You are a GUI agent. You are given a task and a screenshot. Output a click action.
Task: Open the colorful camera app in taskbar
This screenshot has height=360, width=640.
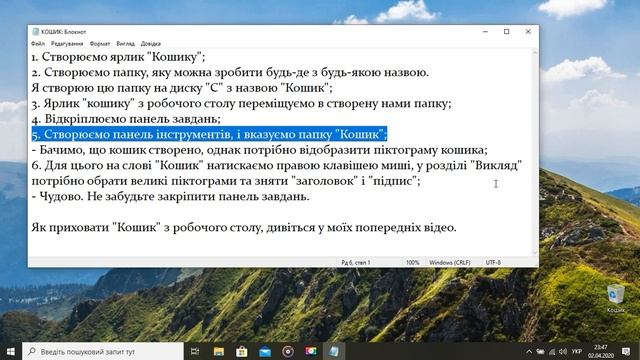coord(311,351)
